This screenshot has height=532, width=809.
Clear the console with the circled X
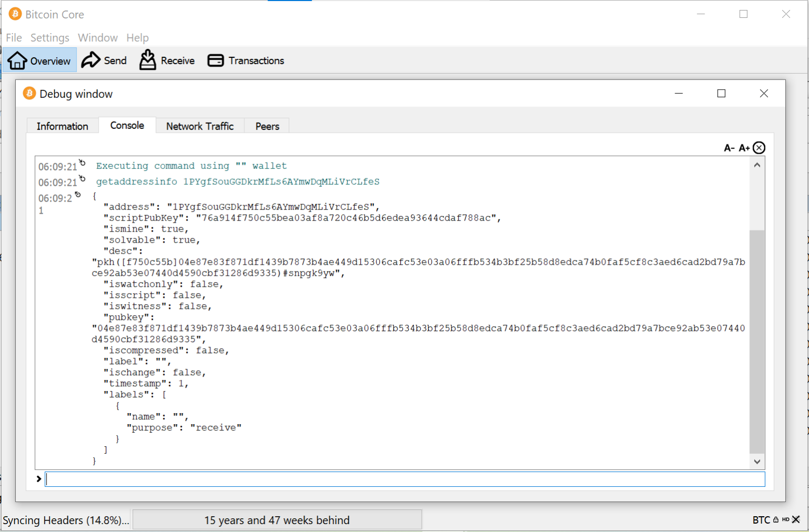(x=759, y=148)
